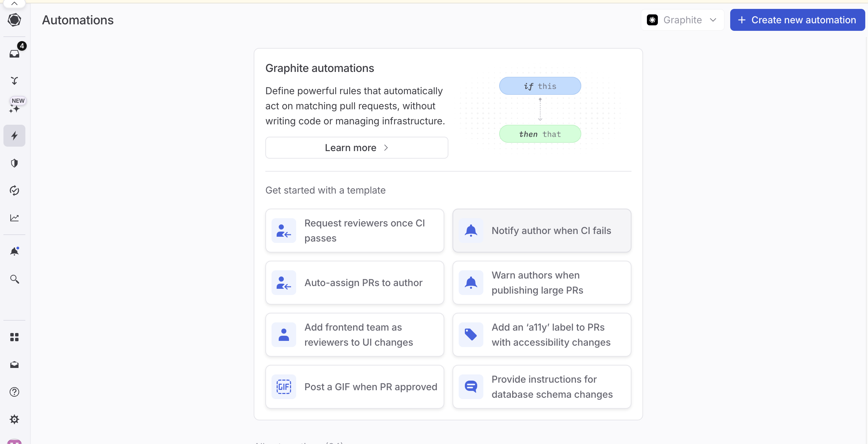Enable Warn authors when publishing large PRs

542,283
